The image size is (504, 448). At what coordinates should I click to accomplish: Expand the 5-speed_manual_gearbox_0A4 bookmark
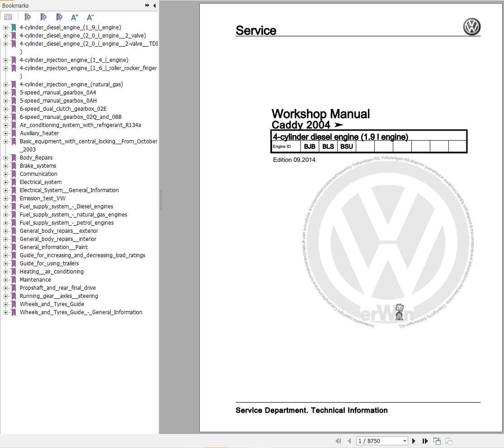[x=5, y=93]
